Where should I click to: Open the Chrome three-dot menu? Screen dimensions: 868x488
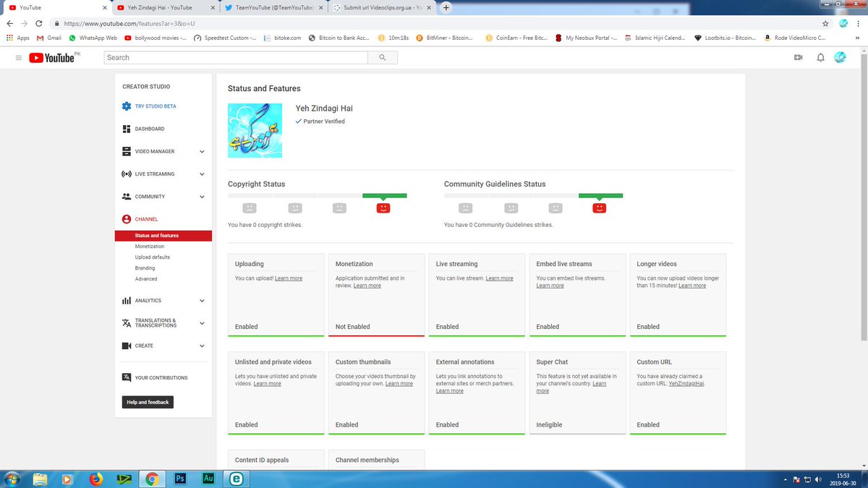click(859, 23)
